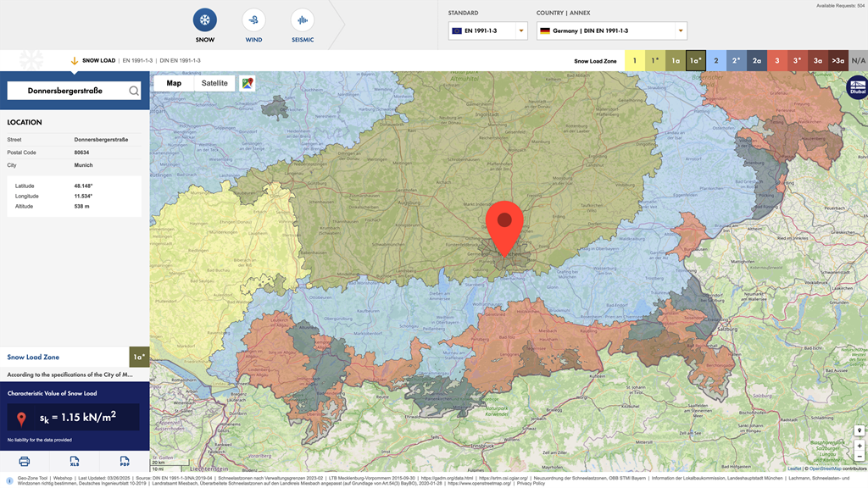The image size is (868, 488).
Task: Select the SNOW load module icon
Action: click(203, 19)
